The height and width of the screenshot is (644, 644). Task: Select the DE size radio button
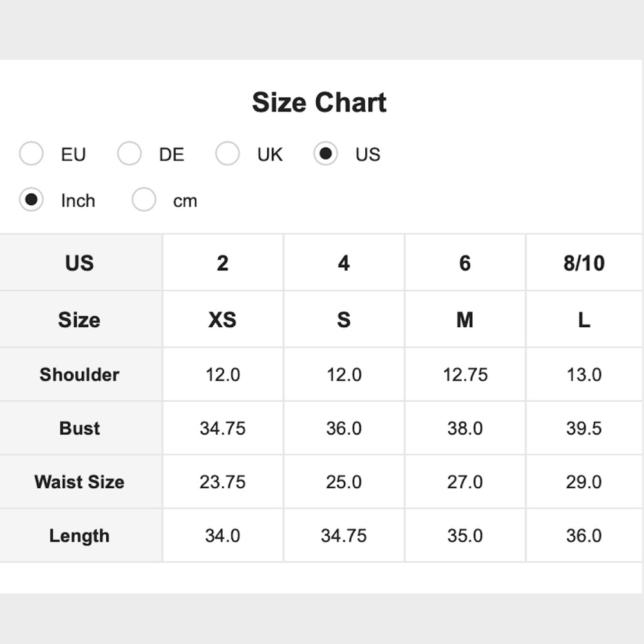click(129, 154)
